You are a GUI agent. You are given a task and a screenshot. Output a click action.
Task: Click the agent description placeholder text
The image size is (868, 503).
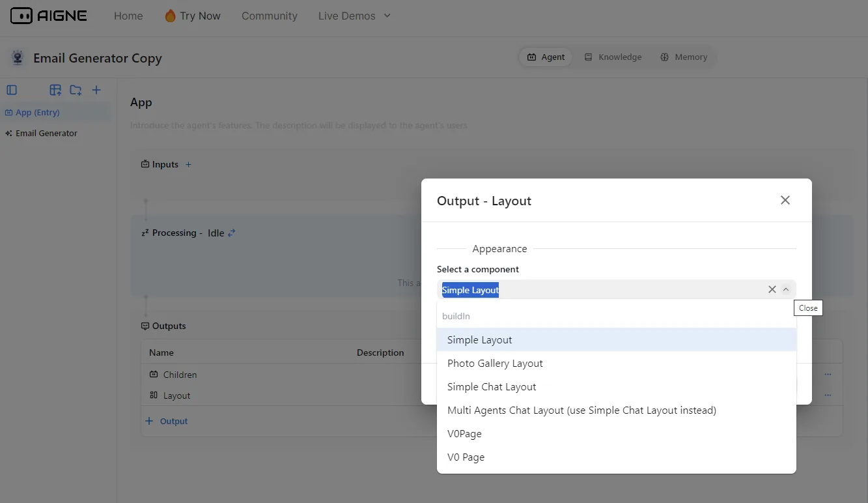tap(299, 125)
